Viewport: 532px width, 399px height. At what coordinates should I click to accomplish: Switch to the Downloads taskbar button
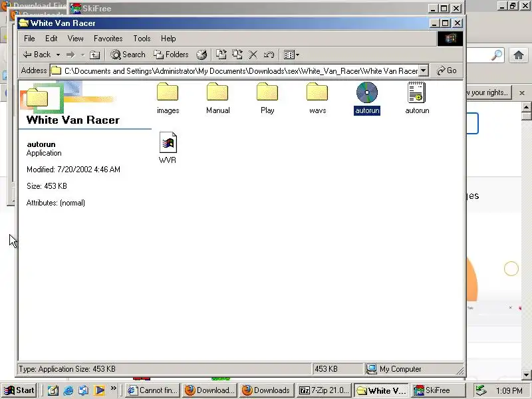[x=267, y=390]
